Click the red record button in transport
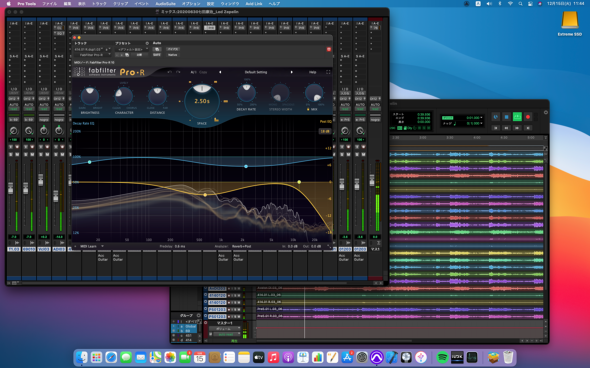Screen dimensions: 590x368 pyautogui.click(x=528, y=117)
